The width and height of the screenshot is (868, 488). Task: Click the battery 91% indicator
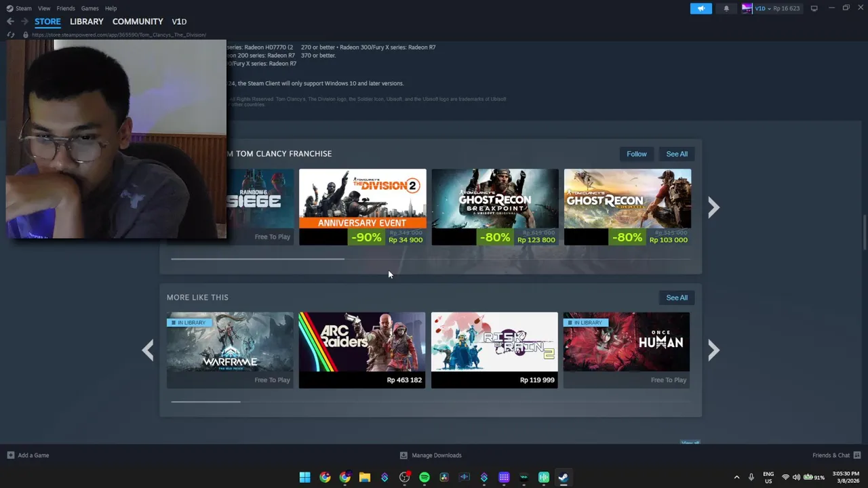pos(814,477)
